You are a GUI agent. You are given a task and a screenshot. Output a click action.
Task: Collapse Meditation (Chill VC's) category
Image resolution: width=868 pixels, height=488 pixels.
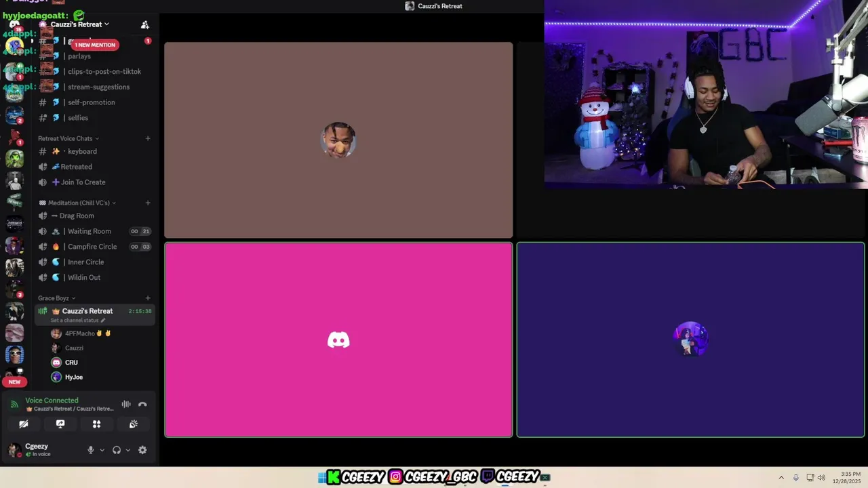click(77, 203)
